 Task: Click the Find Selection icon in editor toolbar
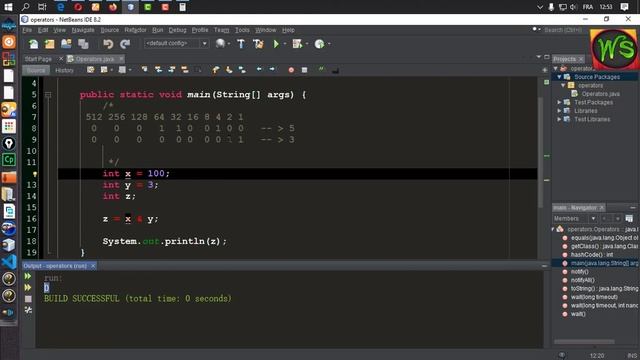[144, 70]
